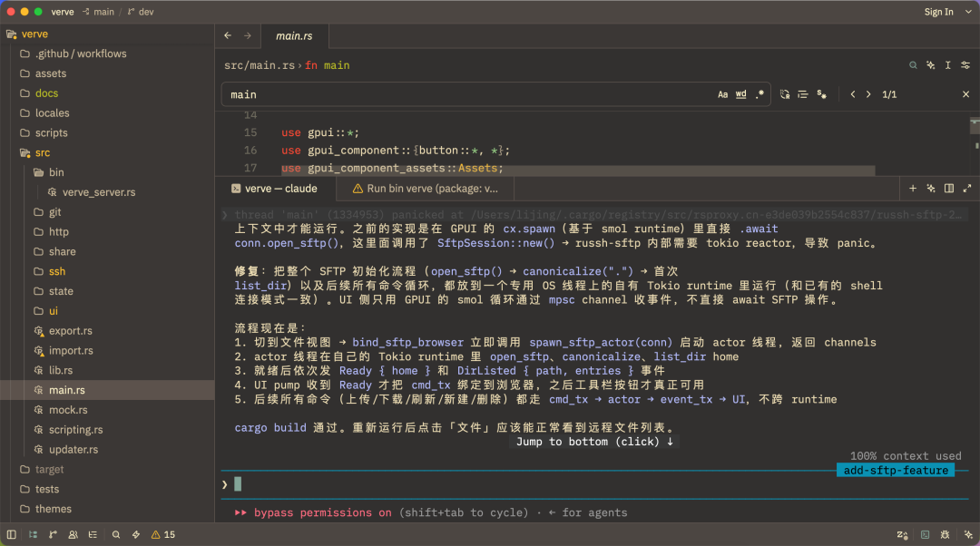
Task: Expand the assets folder
Action: click(x=107, y=73)
